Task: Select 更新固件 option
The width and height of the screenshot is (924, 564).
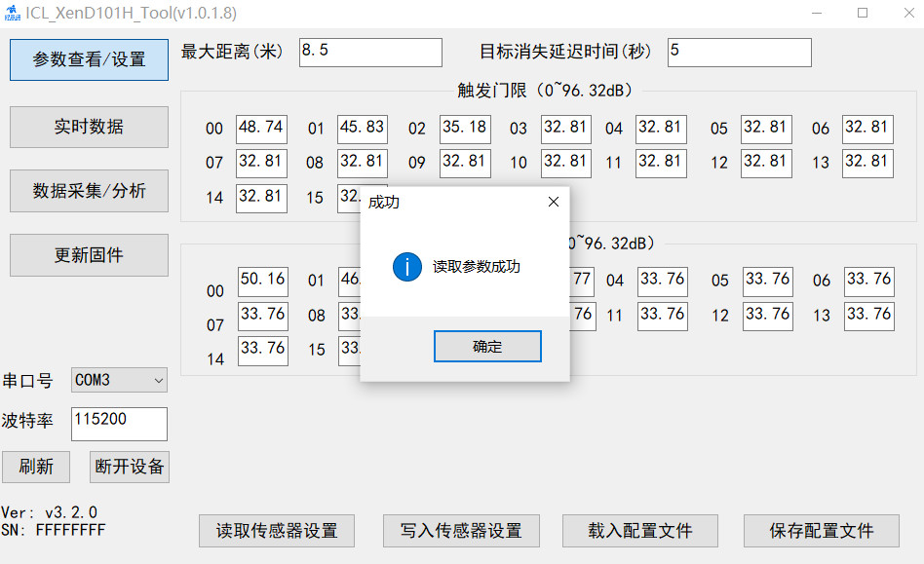Action: tap(89, 255)
